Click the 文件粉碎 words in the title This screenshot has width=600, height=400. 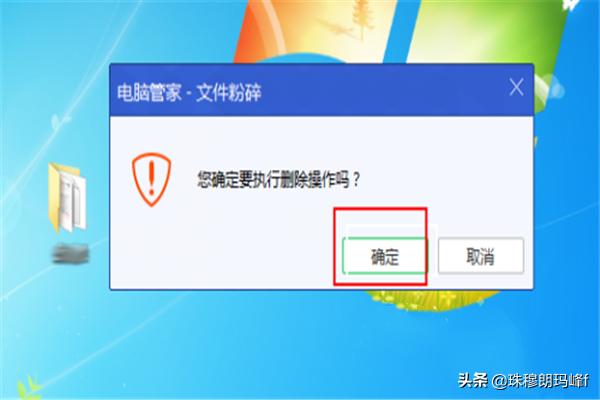tap(228, 93)
